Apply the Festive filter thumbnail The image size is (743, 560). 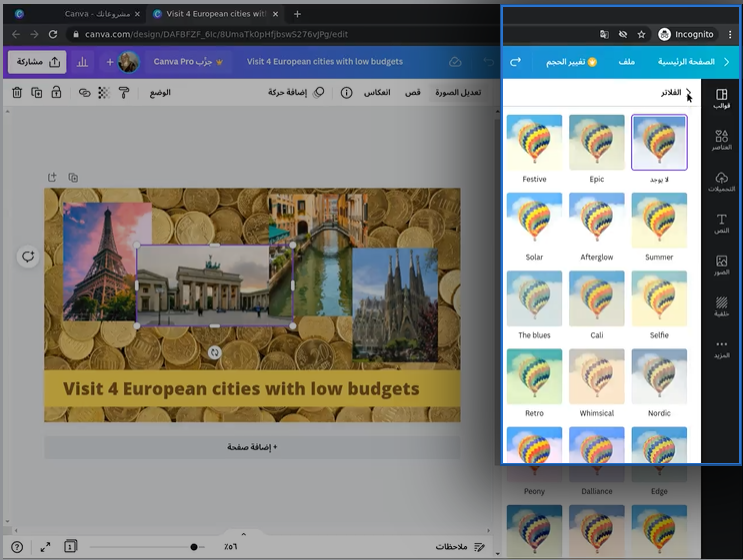coord(534,142)
